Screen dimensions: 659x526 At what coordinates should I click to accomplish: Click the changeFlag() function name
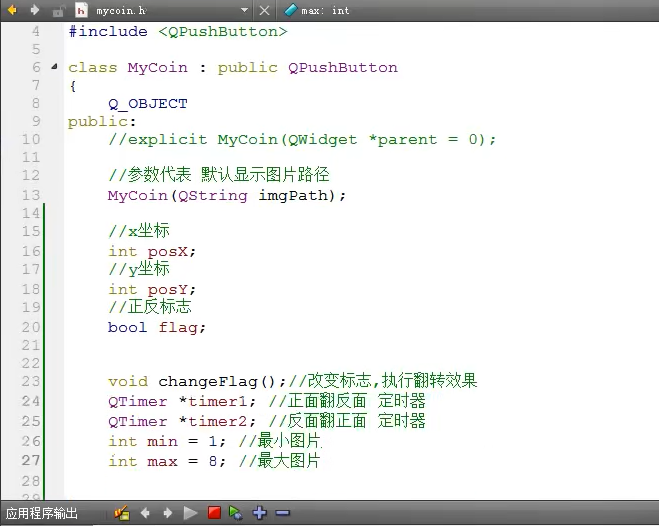click(x=216, y=381)
